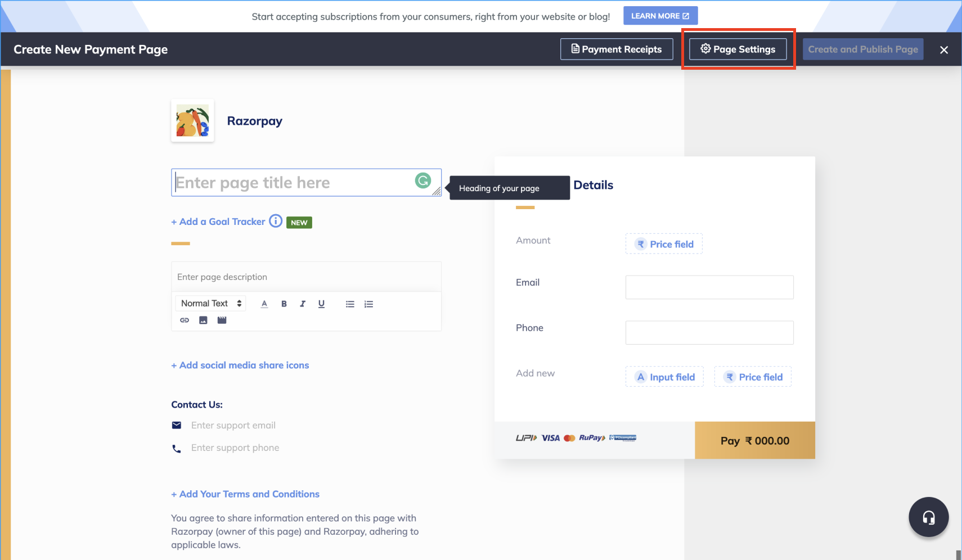Insert a hyperlink in description

tap(185, 320)
